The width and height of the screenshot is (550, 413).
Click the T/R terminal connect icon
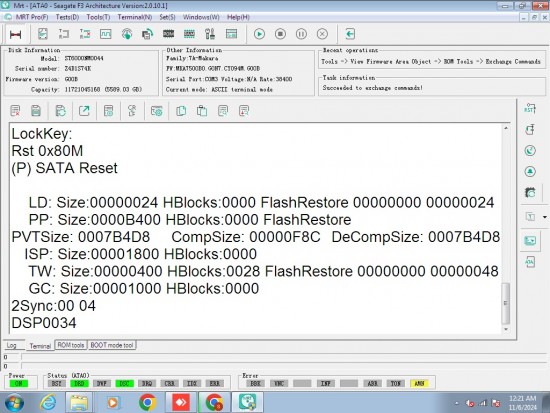click(x=64, y=34)
